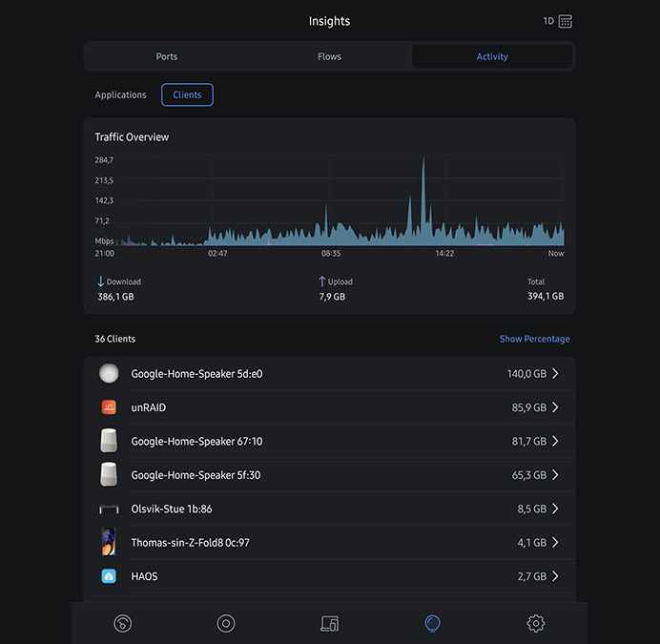
Task: Open Olsvik-Stue 1b:86 client name
Action: tap(172, 509)
